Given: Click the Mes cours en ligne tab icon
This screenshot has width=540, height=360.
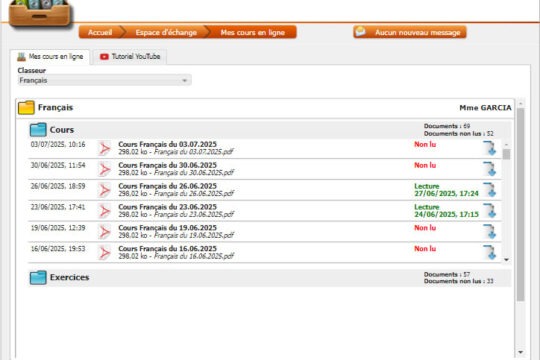Looking at the screenshot, I should (x=21, y=56).
